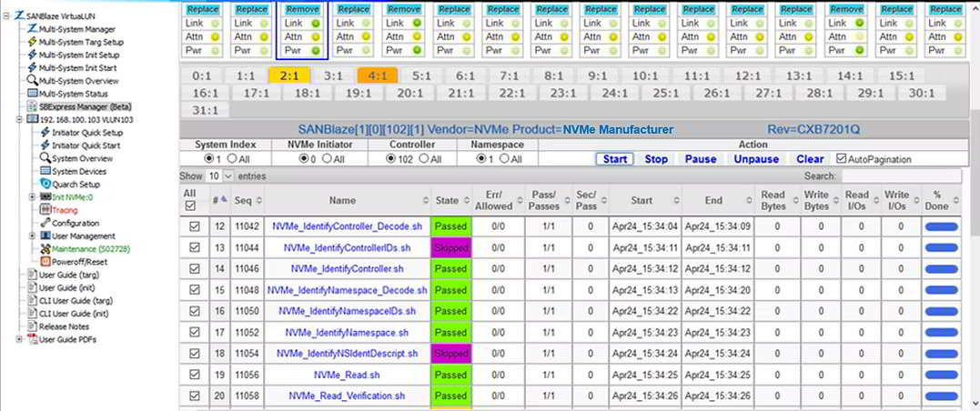Click the Stop action button

click(656, 159)
